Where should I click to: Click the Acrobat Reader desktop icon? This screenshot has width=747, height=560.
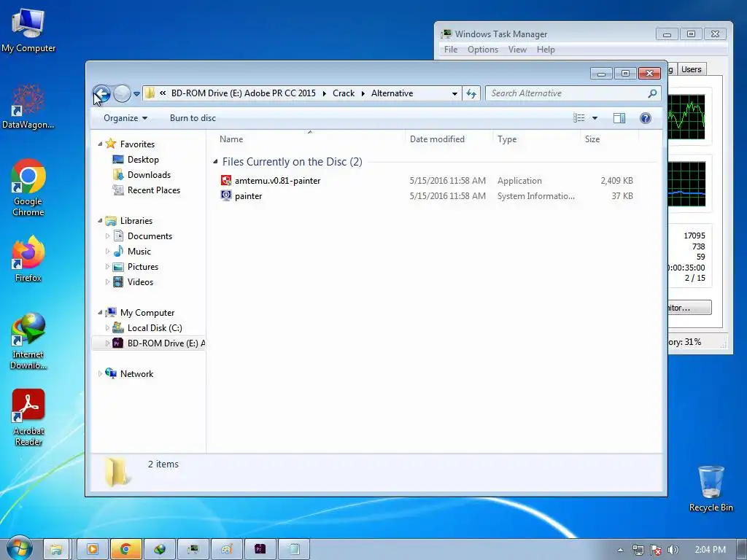coord(28,418)
